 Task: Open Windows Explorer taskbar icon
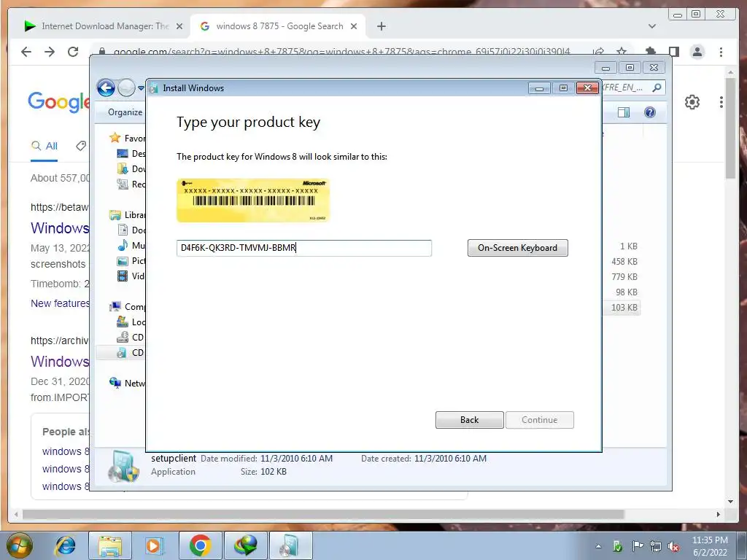[109, 545]
